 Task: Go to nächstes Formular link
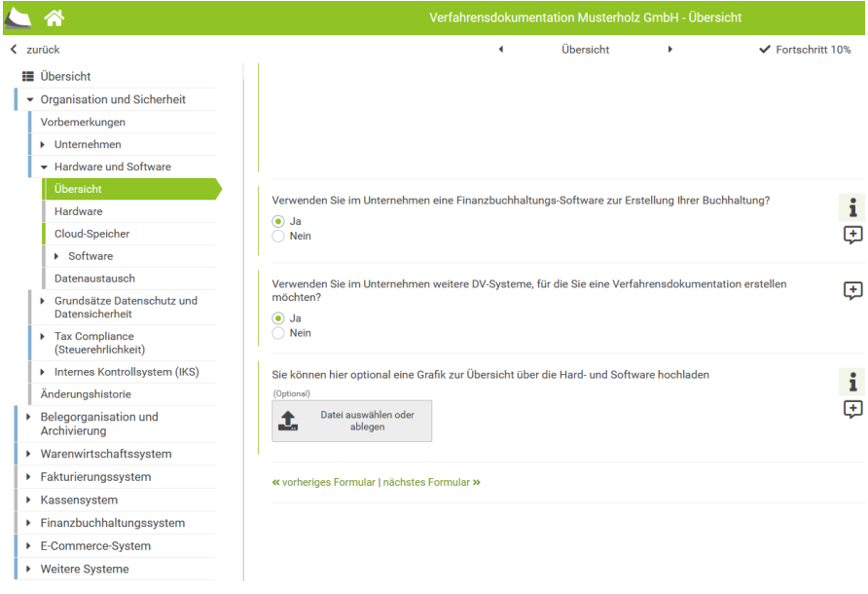click(x=432, y=483)
